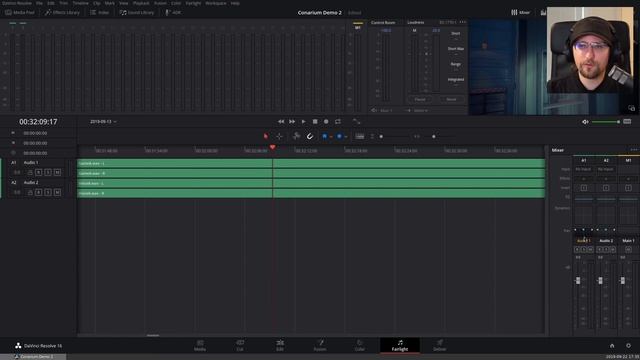Viewport: 640px width, 360px height.
Task: Click the razor cut tool icon
Action: [x=297, y=136]
